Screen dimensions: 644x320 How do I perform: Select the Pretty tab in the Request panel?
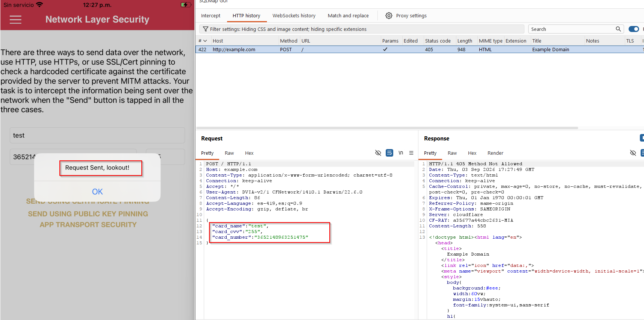coord(207,153)
